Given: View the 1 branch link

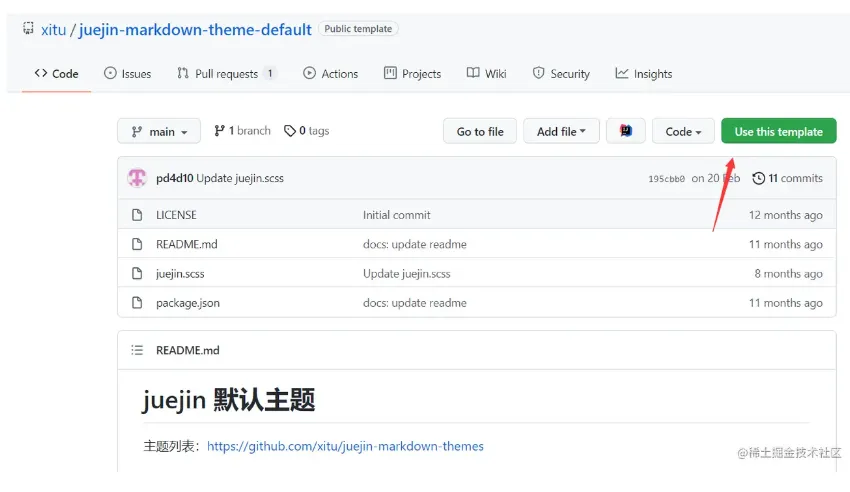Looking at the screenshot, I should pyautogui.click(x=242, y=131).
